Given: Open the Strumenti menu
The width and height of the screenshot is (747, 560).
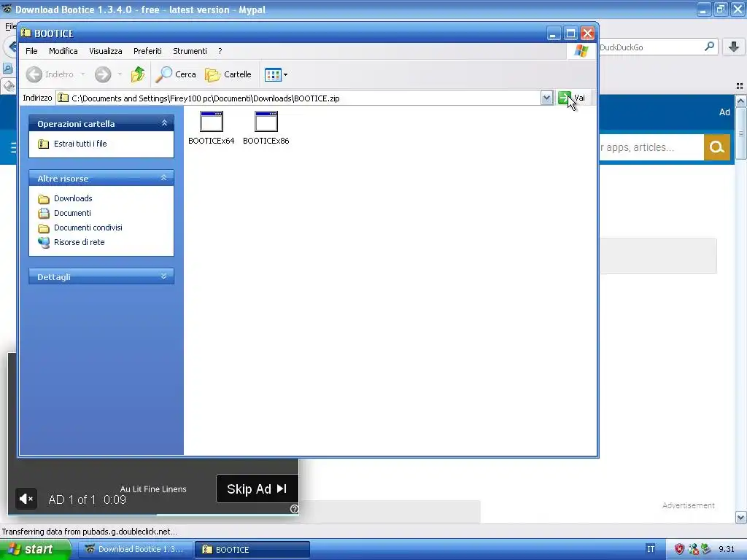Looking at the screenshot, I should coord(190,51).
